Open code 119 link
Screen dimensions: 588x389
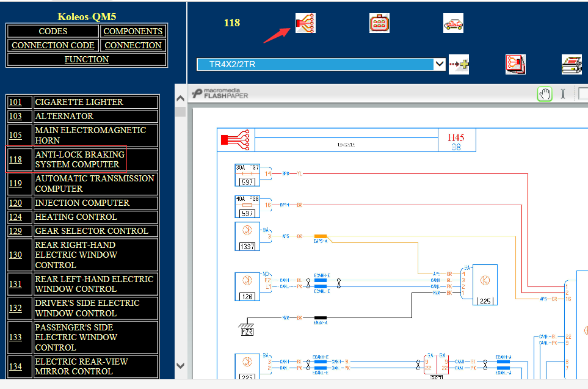pyautogui.click(x=15, y=183)
